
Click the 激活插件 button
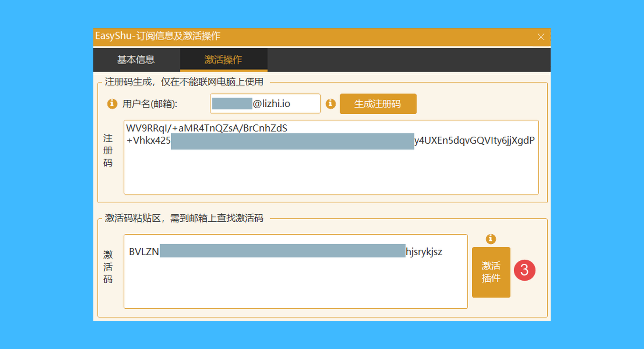coord(491,272)
